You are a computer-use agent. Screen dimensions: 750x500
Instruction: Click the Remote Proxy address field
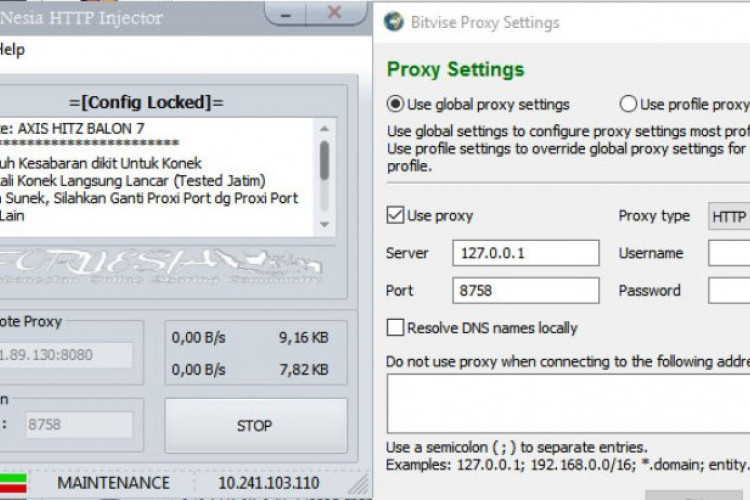[66, 355]
